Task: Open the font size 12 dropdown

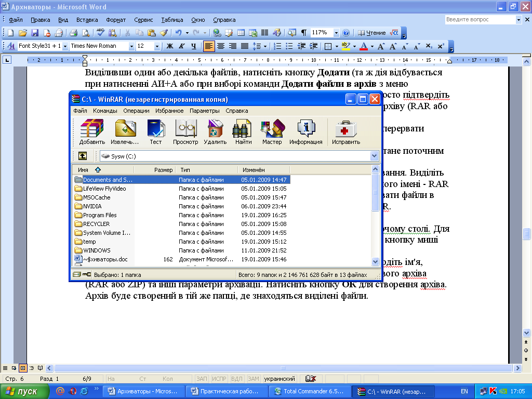Action: (x=157, y=46)
